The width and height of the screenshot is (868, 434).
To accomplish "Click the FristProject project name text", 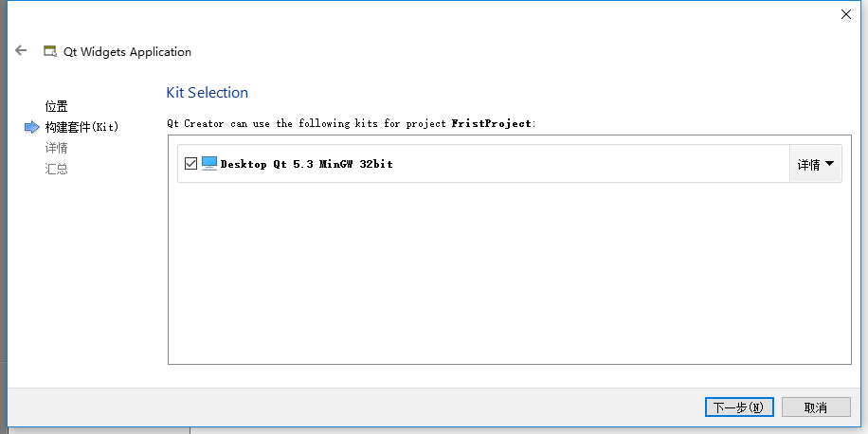I will pos(491,123).
